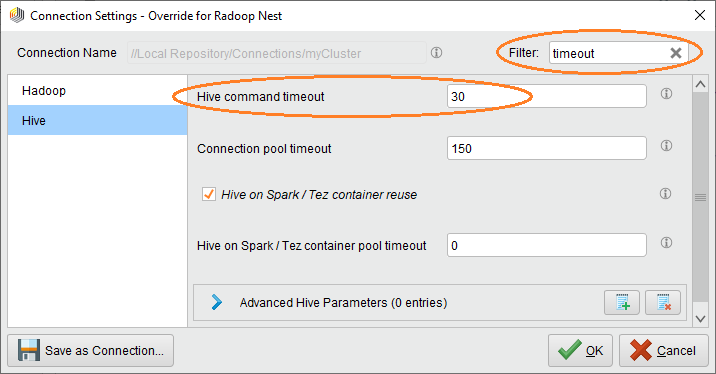Click the scrollbar down arrow
This screenshot has height=374, width=716.
(700, 319)
